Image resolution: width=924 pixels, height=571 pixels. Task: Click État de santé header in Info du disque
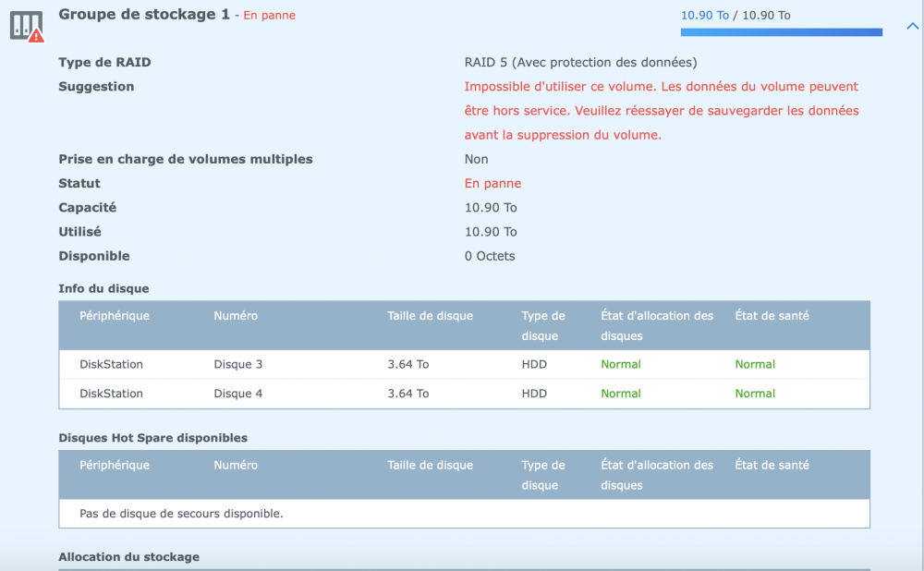coord(772,316)
